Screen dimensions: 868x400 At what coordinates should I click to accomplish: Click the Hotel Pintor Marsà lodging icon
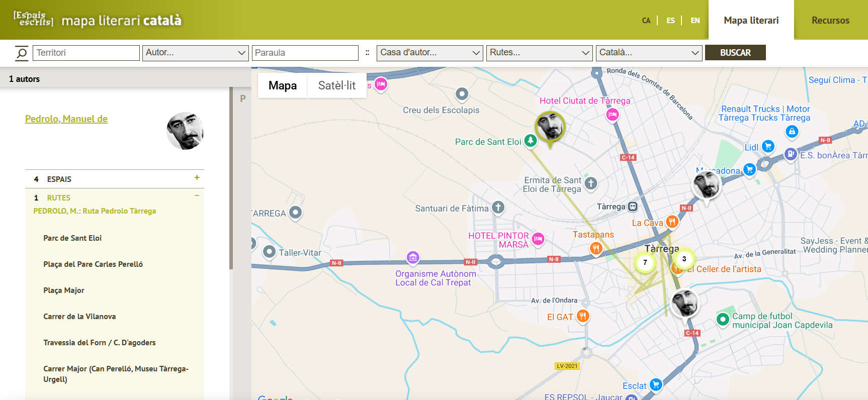coord(538,239)
